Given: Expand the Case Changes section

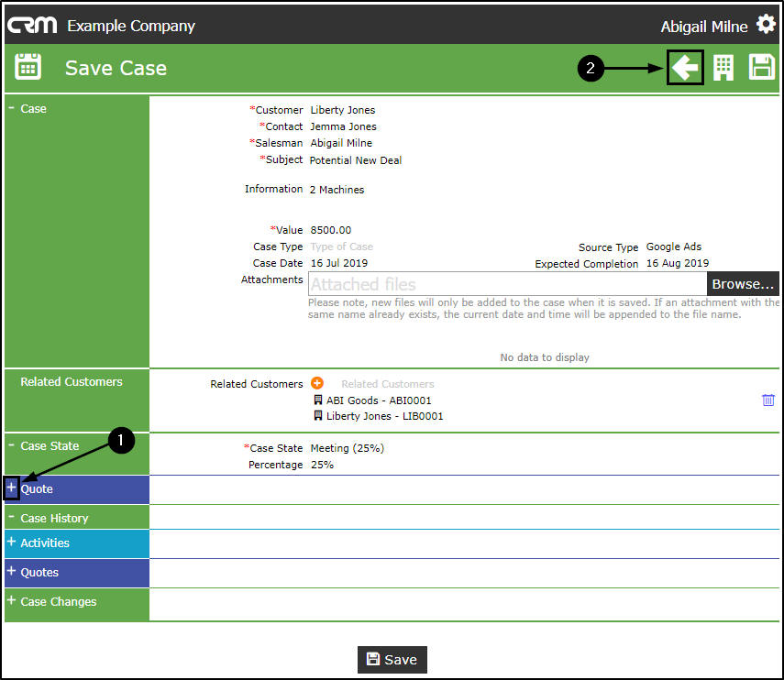Looking at the screenshot, I should point(12,600).
